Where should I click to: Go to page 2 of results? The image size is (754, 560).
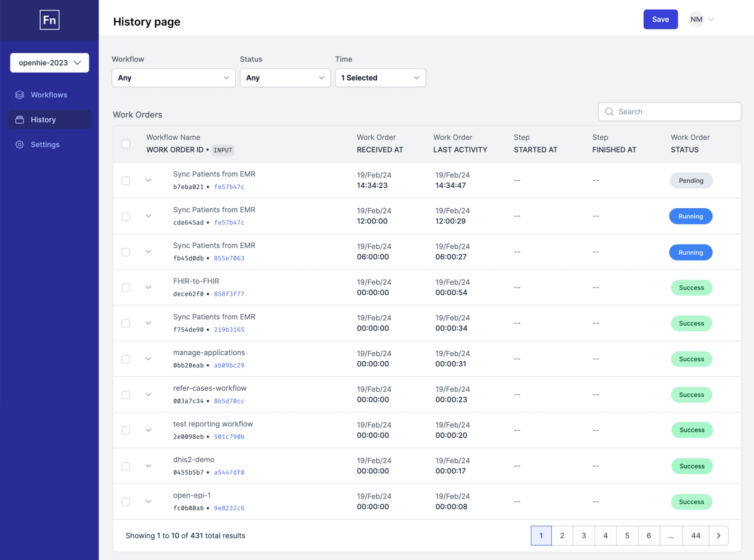point(562,535)
